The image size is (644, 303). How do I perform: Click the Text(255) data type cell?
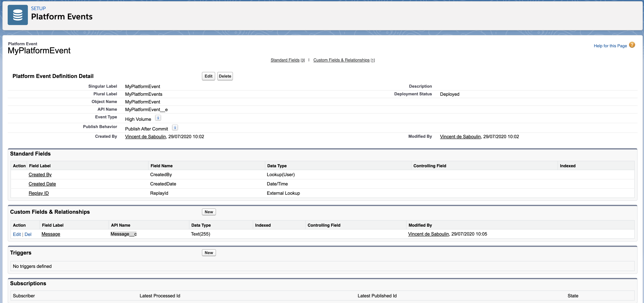coord(200,234)
